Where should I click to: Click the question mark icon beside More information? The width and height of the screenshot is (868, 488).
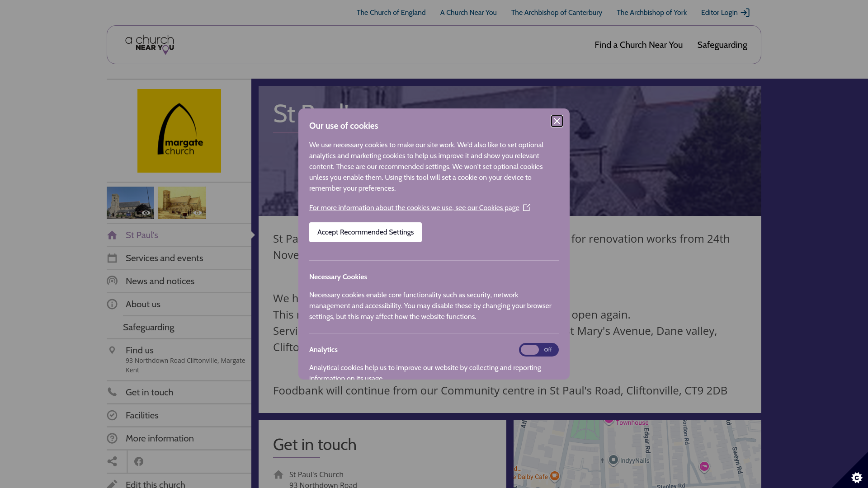[x=112, y=438]
